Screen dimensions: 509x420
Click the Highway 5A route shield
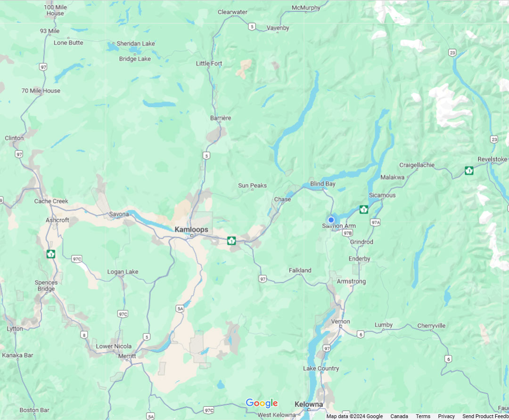pos(180,308)
